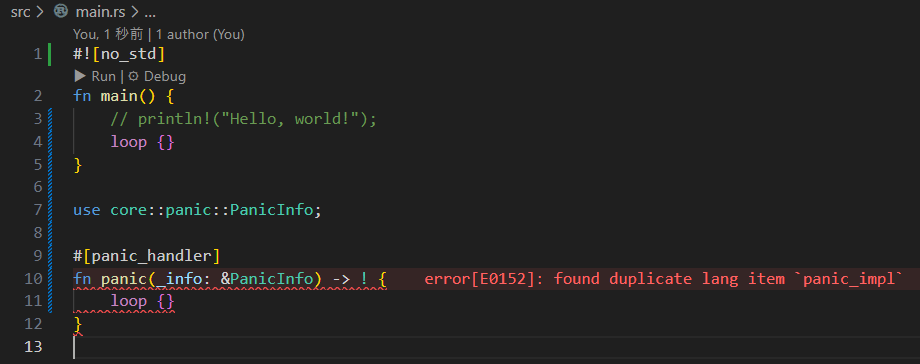The width and height of the screenshot is (920, 364).
Task: Click line number 1 in gutter
Action: (38, 55)
